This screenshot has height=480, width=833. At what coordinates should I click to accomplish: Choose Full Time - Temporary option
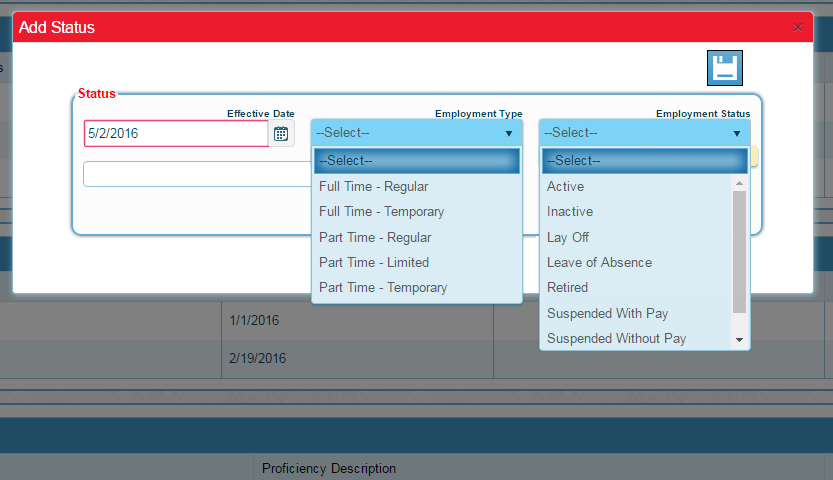381,212
